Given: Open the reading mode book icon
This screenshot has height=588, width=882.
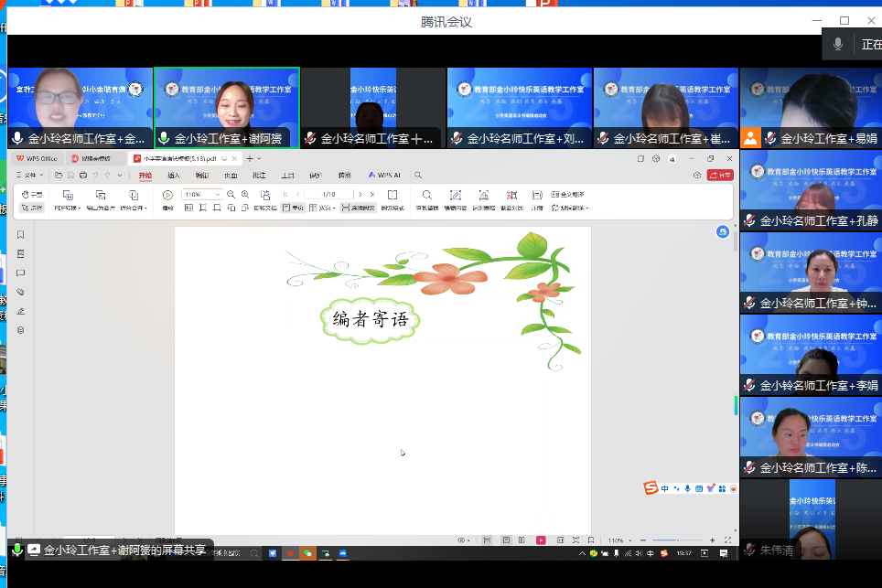Looking at the screenshot, I should 393,195.
